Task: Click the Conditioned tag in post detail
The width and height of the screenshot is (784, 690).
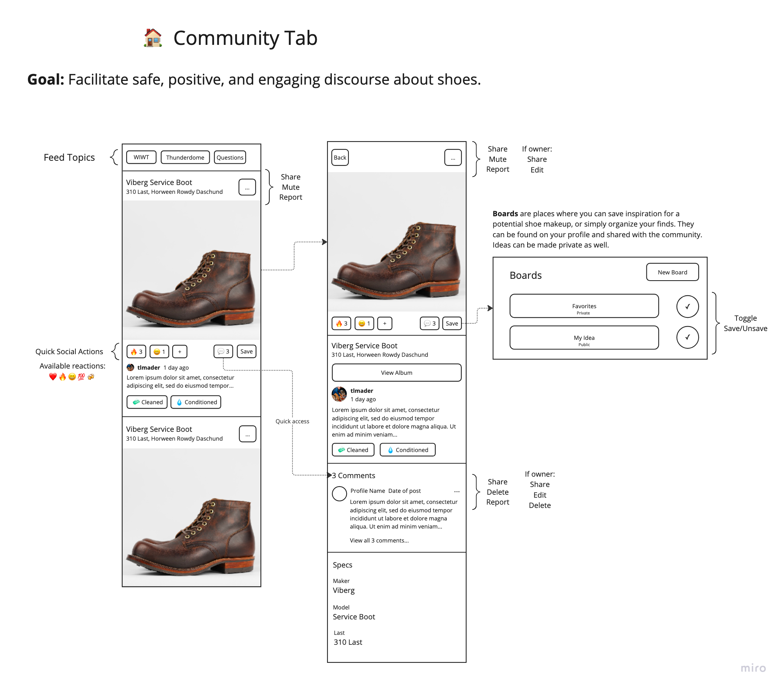Action: [407, 450]
